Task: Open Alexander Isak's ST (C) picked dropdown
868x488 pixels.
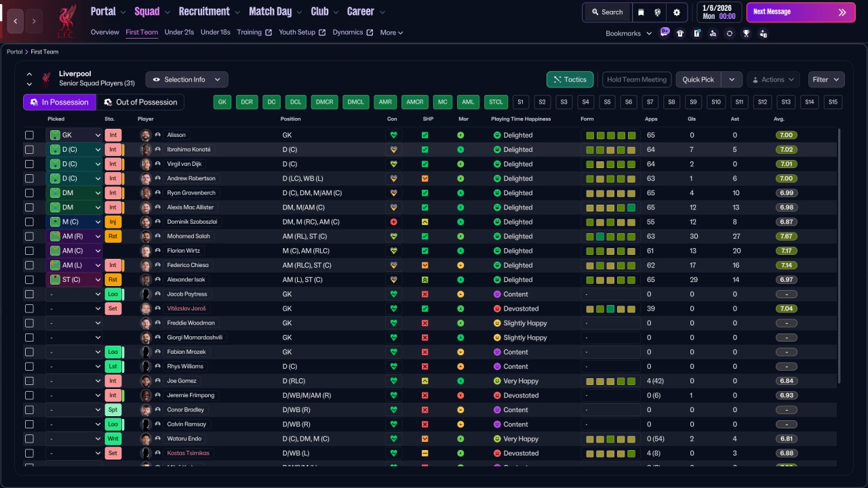Action: point(74,279)
